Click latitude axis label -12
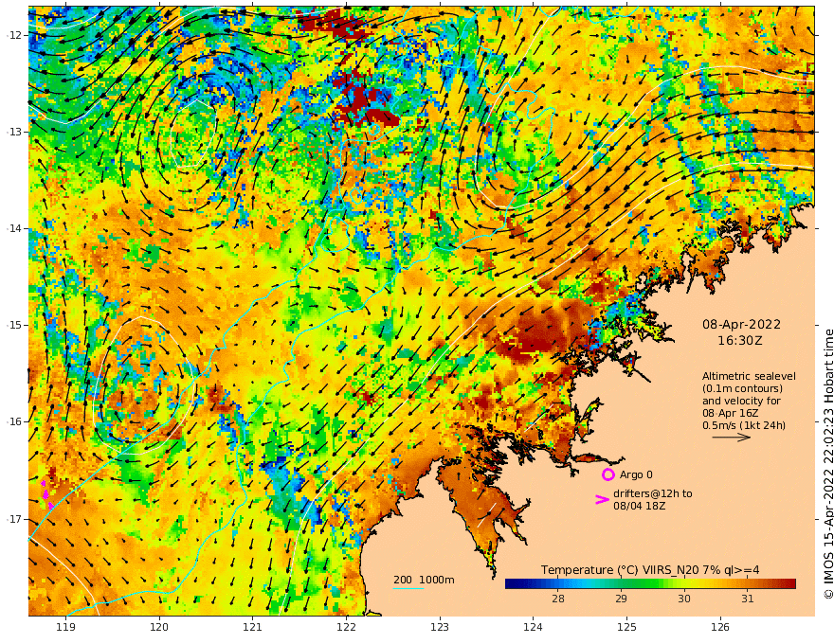Viewport: 834px width, 644px height. [14, 35]
